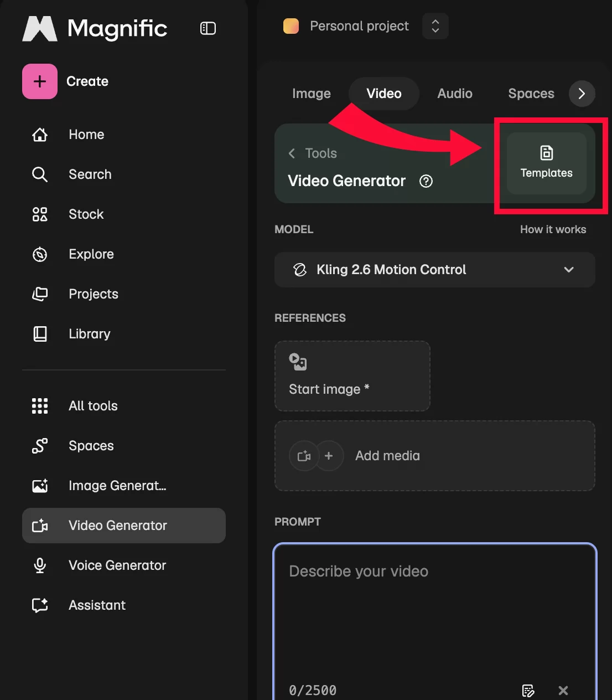Click the Personal project color swatch

point(291,26)
